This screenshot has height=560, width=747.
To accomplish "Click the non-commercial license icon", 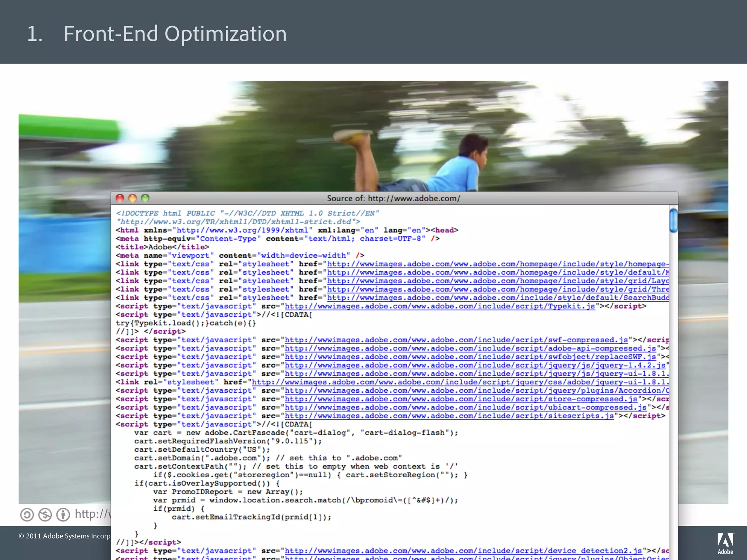I will coord(45,515).
